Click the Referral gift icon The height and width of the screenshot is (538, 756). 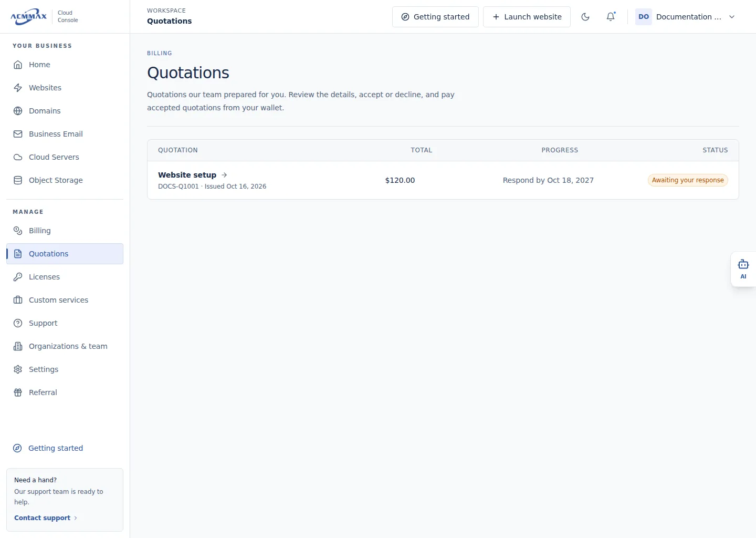pyautogui.click(x=18, y=392)
